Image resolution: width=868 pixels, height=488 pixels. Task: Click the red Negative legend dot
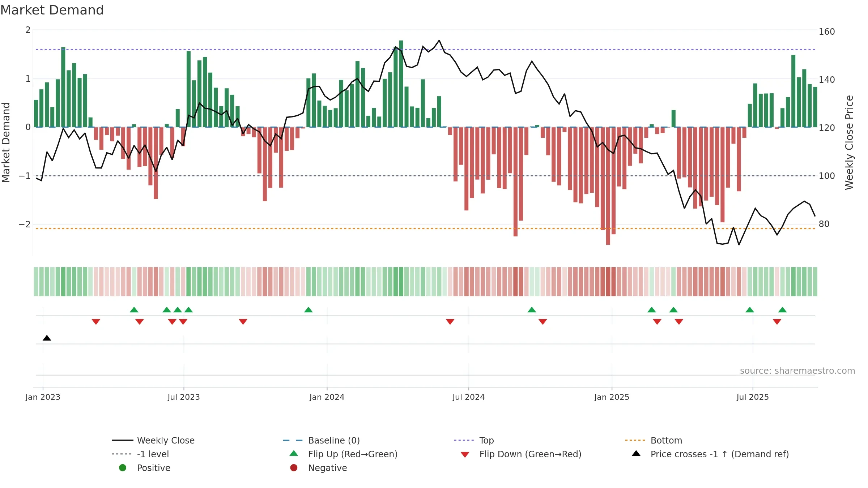pyautogui.click(x=294, y=468)
